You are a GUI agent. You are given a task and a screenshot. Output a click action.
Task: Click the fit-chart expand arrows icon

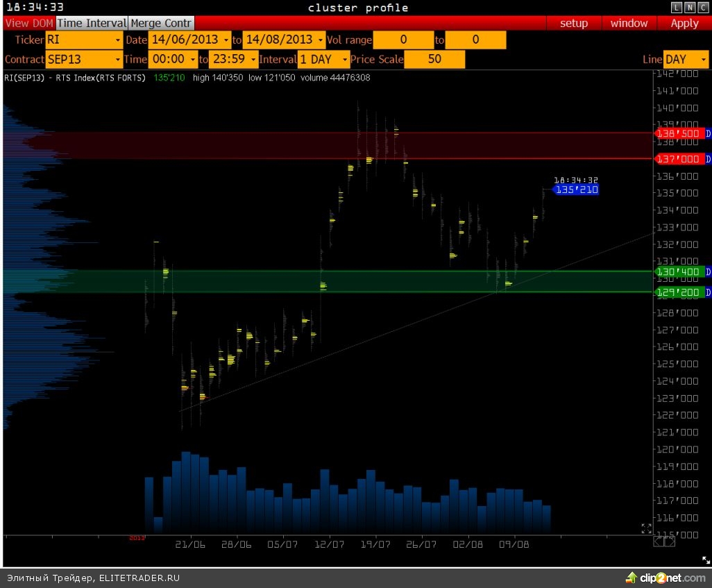[646, 529]
